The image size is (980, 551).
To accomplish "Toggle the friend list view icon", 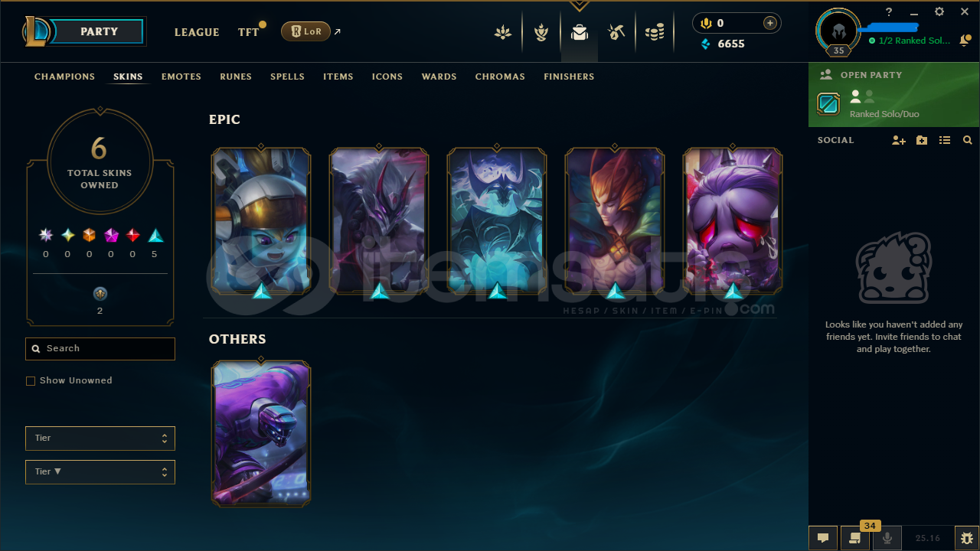I will pyautogui.click(x=945, y=140).
